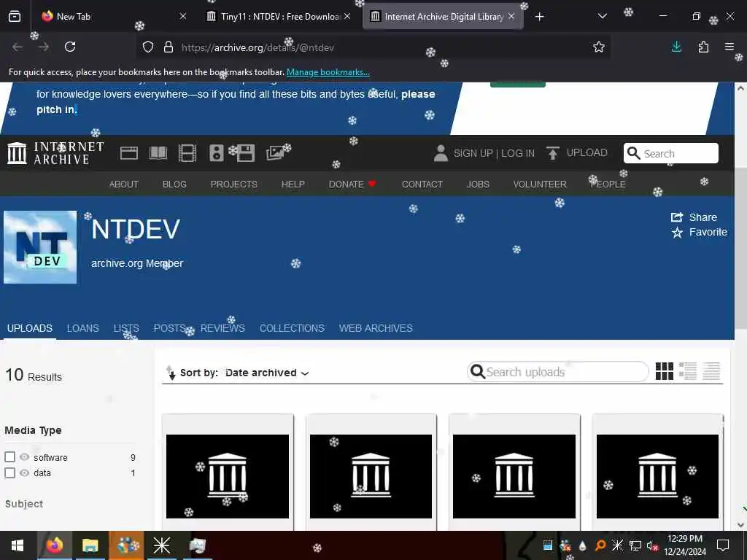Select the tile grid view icon
Viewport: 747px width, 560px height.
pos(664,371)
